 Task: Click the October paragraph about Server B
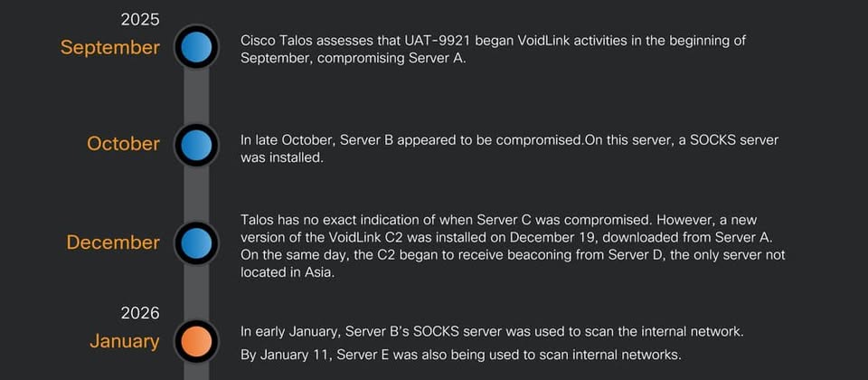509,148
